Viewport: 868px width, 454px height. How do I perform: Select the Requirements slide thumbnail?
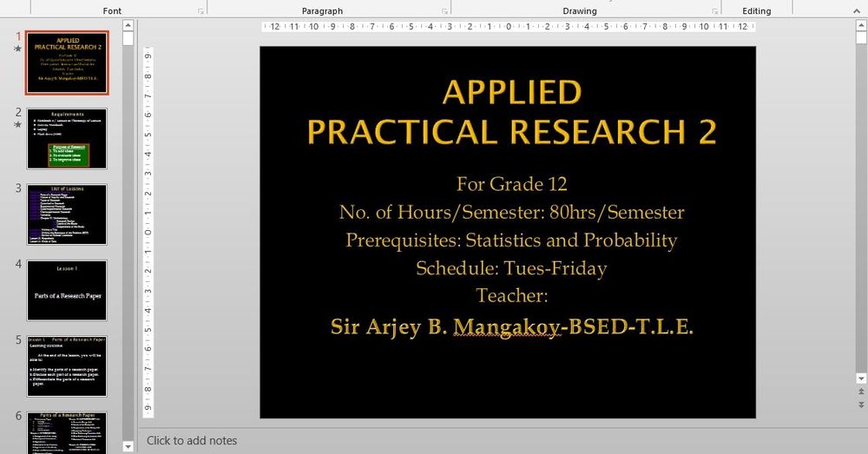(68, 138)
